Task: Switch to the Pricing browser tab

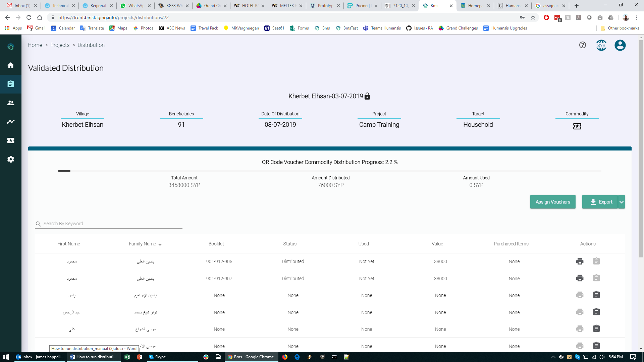Action: pos(361,6)
